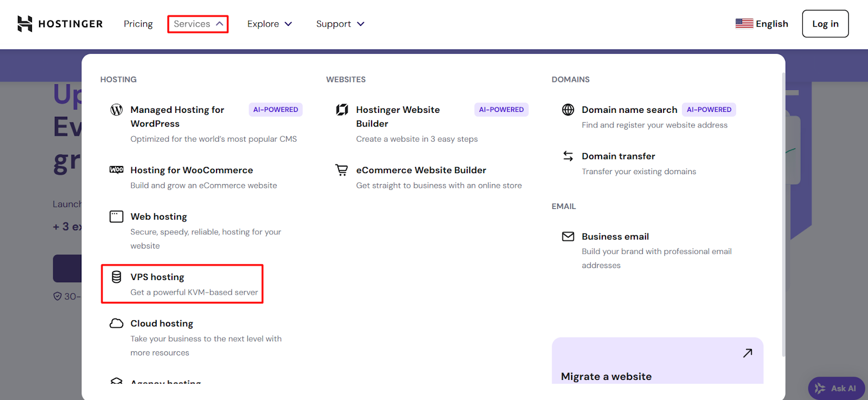Viewport: 868px width, 400px height.
Task: Click the EMAIL section heading
Action: coord(564,206)
